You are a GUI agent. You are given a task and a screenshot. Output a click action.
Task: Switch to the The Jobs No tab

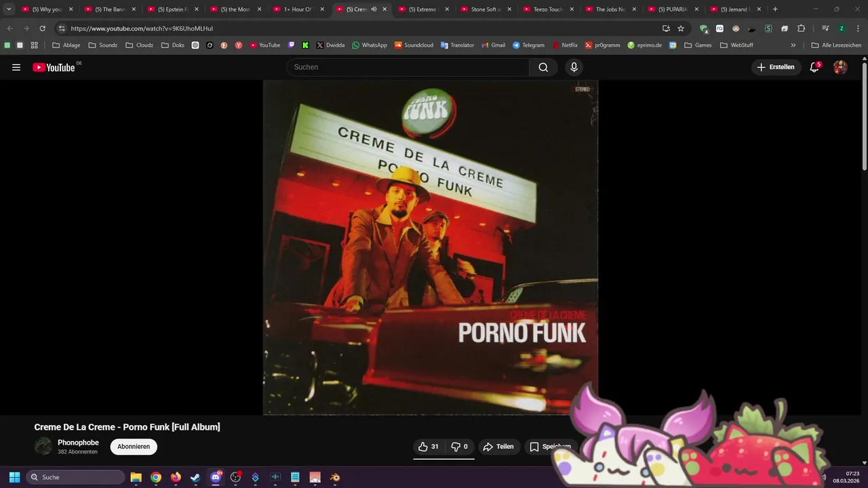point(611,9)
